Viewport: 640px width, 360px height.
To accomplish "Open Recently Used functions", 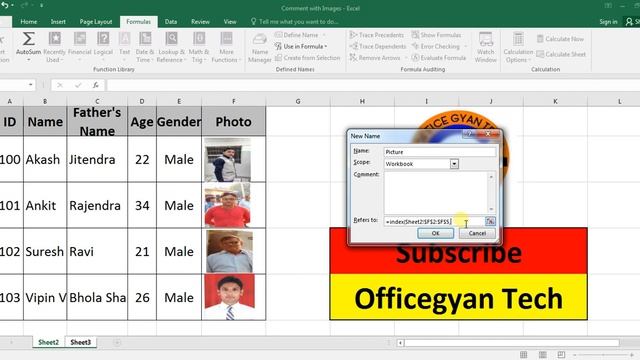I will click(x=54, y=47).
